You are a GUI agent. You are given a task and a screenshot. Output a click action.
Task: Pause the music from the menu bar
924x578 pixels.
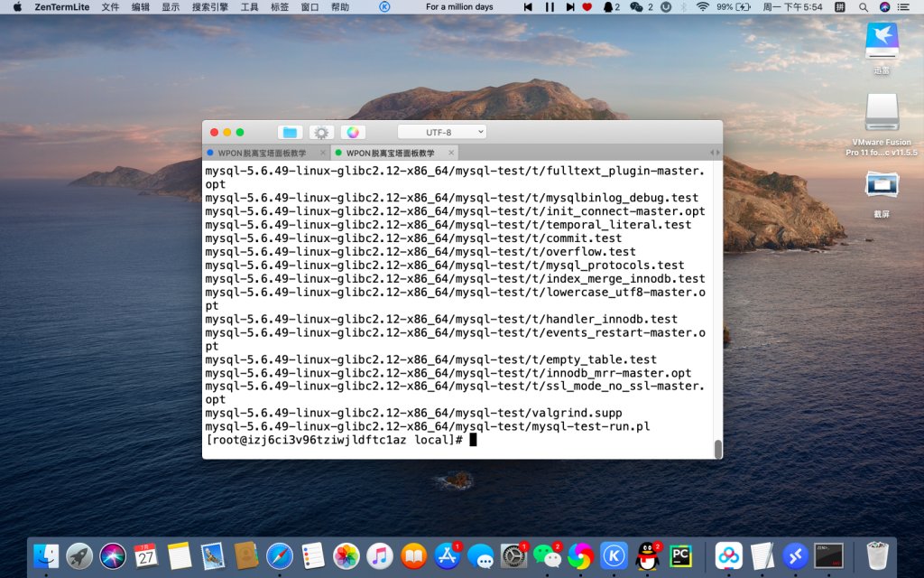tap(550, 7)
